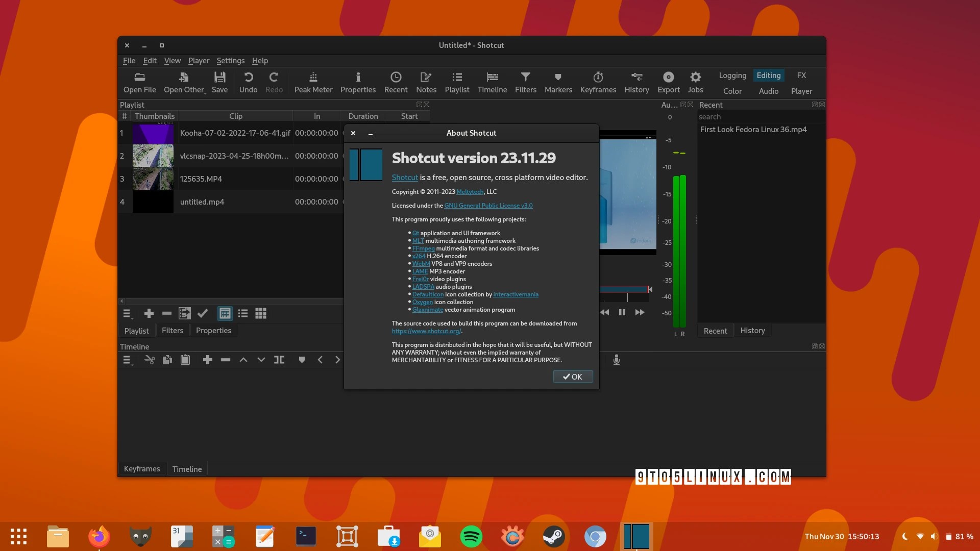The image size is (980, 551).
Task: Open the Edit menu
Action: click(150, 61)
